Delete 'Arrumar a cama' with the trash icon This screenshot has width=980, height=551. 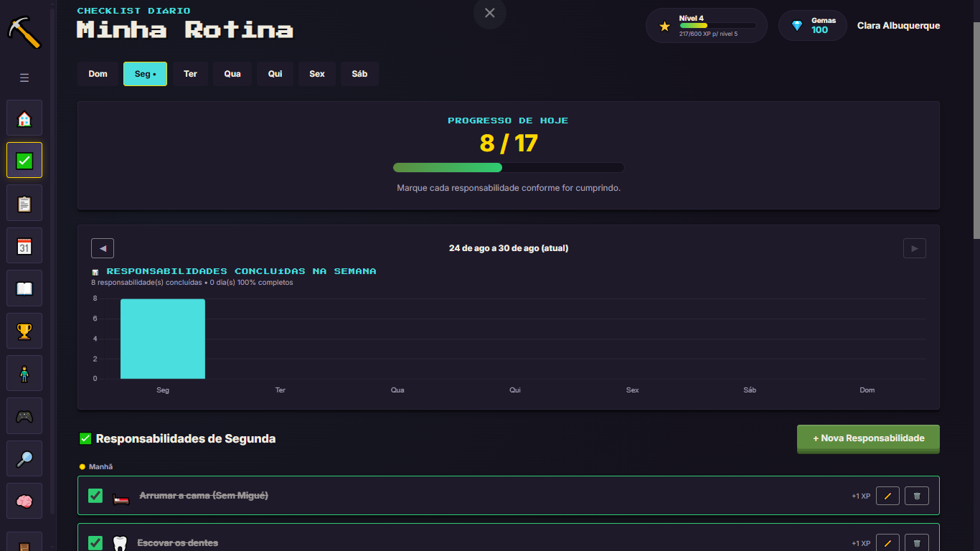coord(917,496)
